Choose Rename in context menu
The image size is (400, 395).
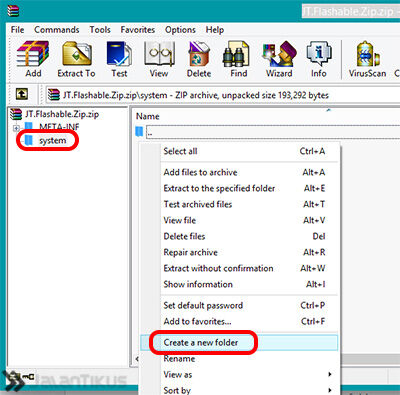click(239, 359)
